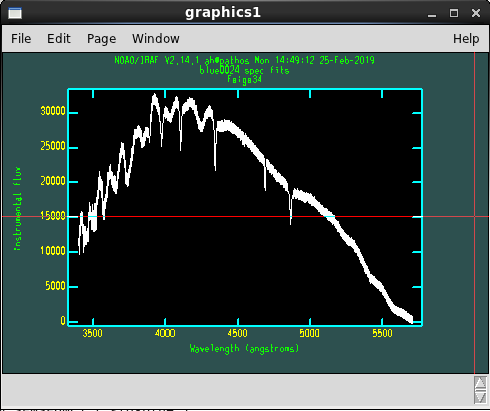Minimize the graphics1 window
490x411 pixels.
(432, 13)
